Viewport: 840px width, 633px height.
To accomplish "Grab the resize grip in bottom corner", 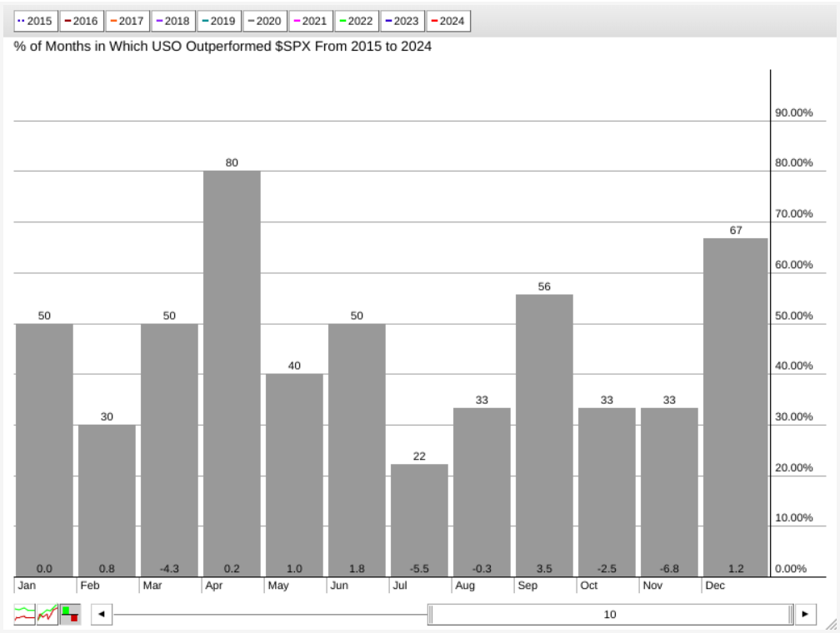I will coord(831,624).
